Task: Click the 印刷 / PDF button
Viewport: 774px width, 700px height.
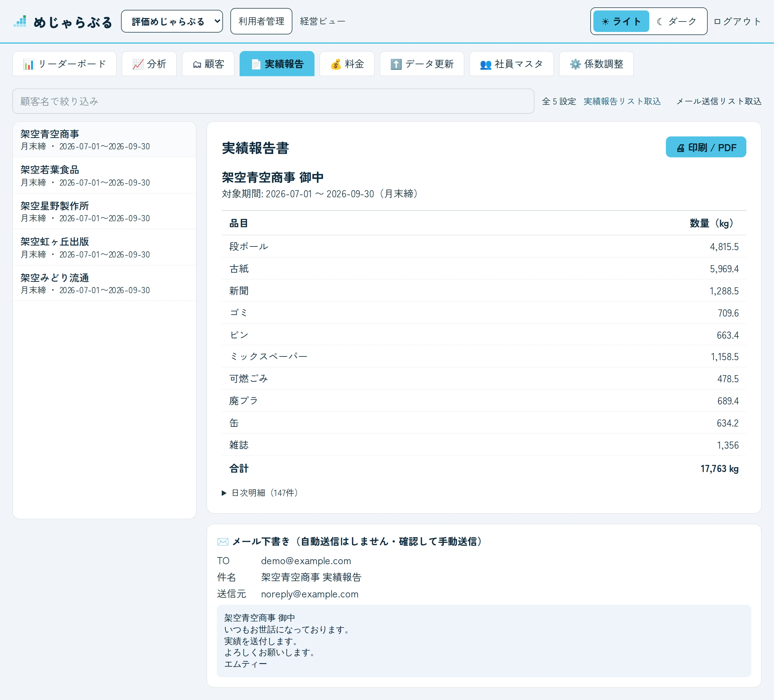Action: [x=706, y=147]
